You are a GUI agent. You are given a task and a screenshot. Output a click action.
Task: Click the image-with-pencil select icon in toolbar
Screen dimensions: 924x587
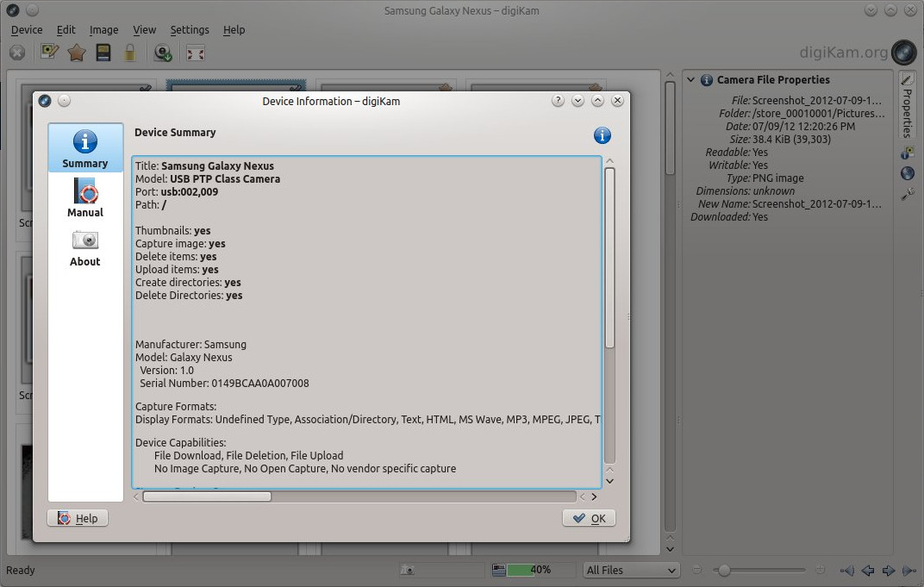pos(49,53)
